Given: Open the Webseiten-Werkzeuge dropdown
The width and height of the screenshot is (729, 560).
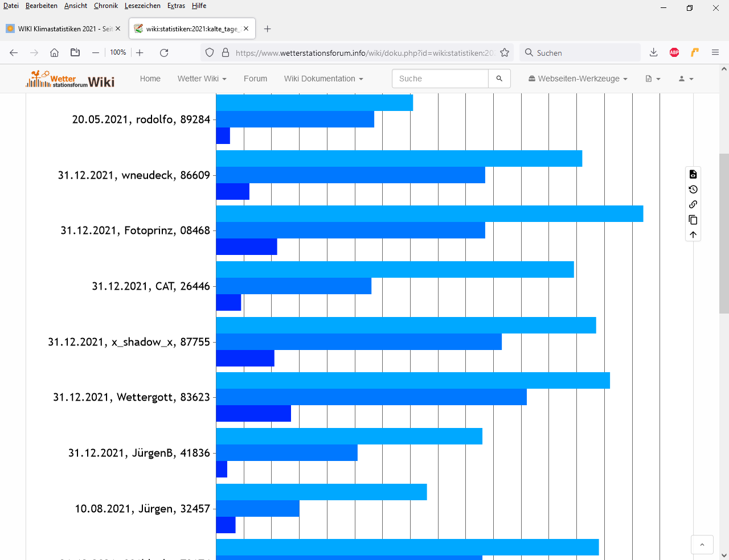Looking at the screenshot, I should pyautogui.click(x=578, y=79).
